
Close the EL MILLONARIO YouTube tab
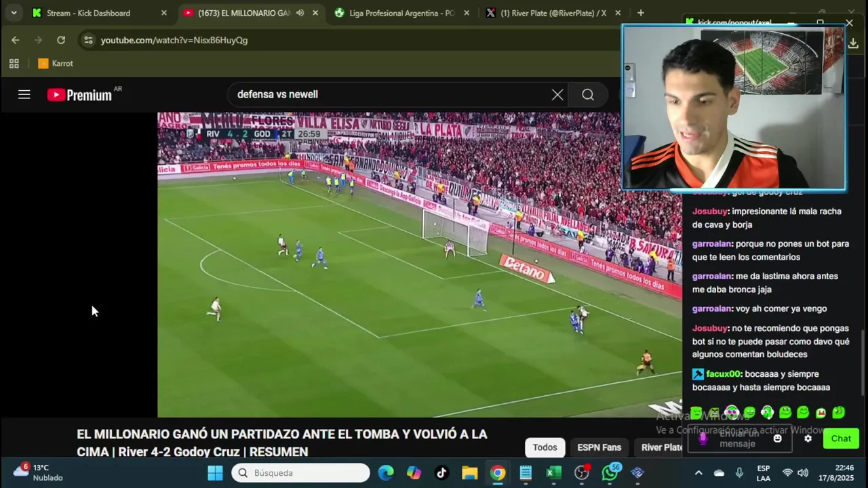click(x=315, y=13)
